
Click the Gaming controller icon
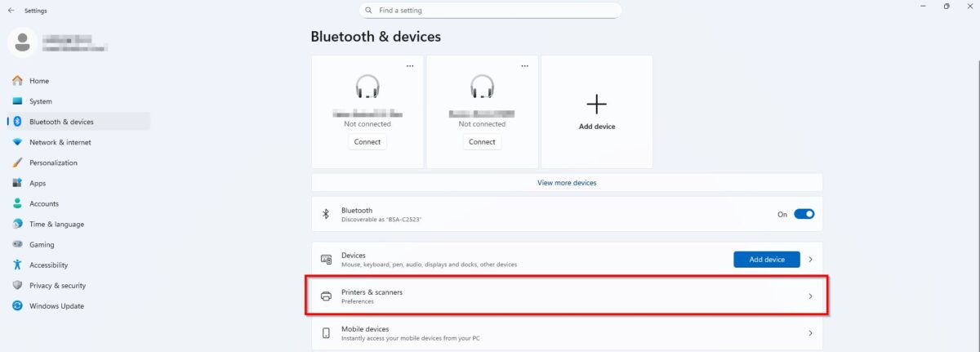coord(17,244)
